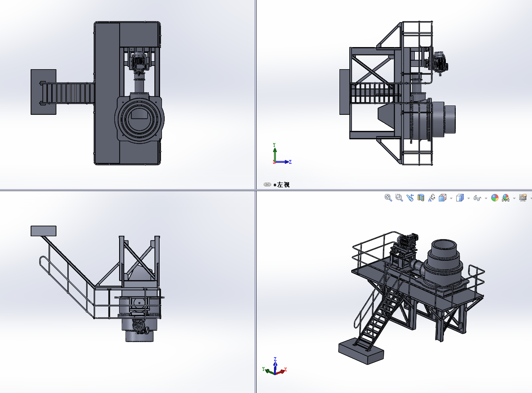Expand the Hide/Show Items dropdown arrow

tap(486, 199)
